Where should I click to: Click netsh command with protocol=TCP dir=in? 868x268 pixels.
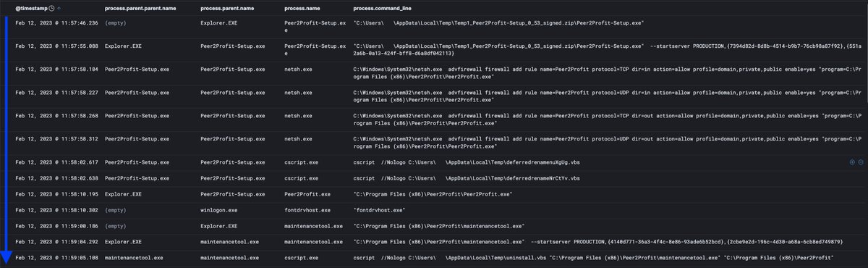tap(608, 74)
